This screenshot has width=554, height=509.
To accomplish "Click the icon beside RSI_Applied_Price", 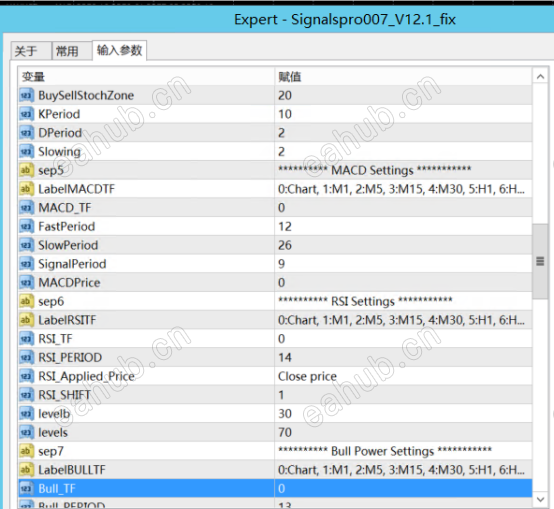I will coord(26,376).
